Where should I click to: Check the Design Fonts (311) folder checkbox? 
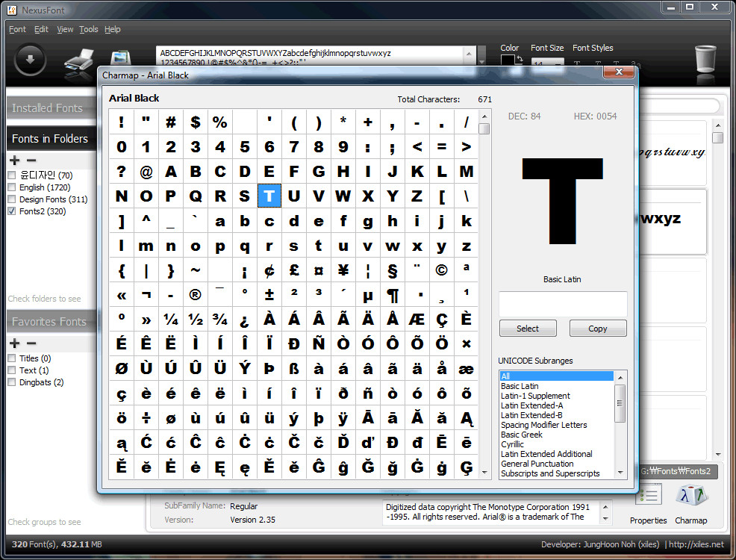click(12, 199)
